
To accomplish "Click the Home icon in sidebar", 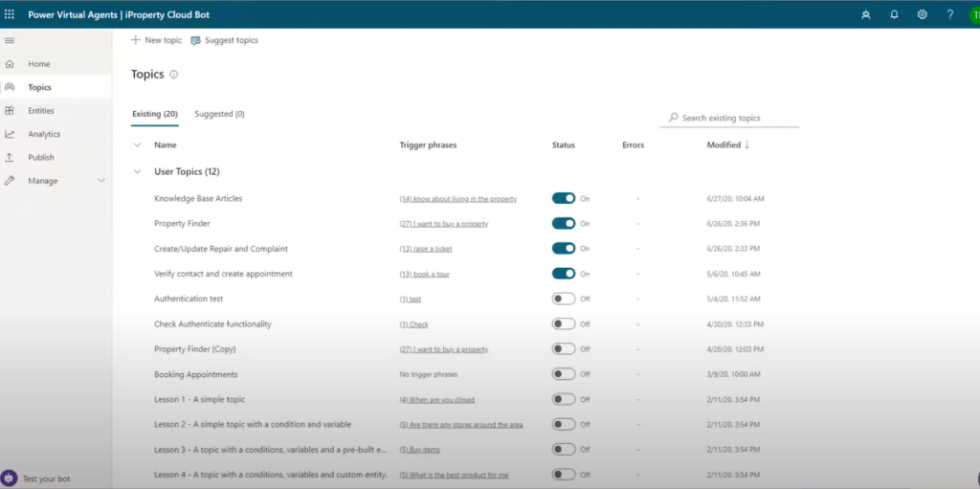I will [10, 64].
